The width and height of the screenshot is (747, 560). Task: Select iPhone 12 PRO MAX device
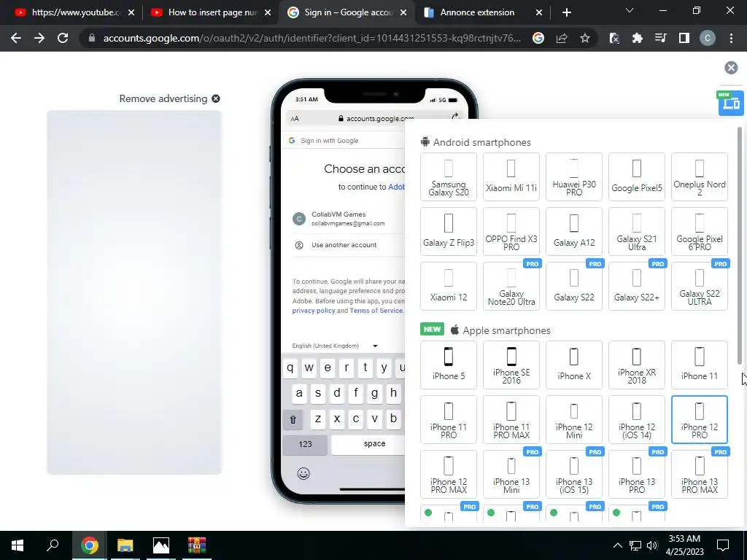click(449, 474)
